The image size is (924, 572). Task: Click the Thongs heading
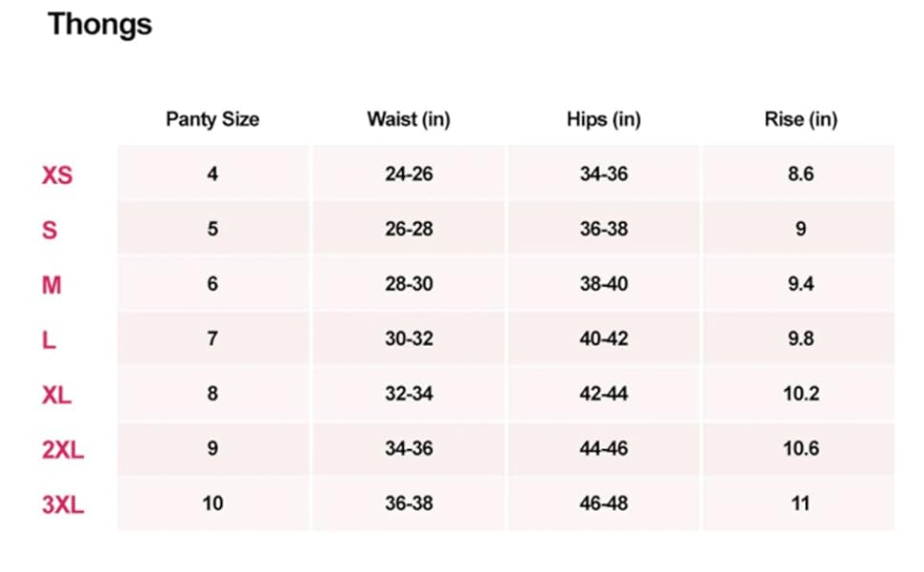pyautogui.click(x=100, y=24)
